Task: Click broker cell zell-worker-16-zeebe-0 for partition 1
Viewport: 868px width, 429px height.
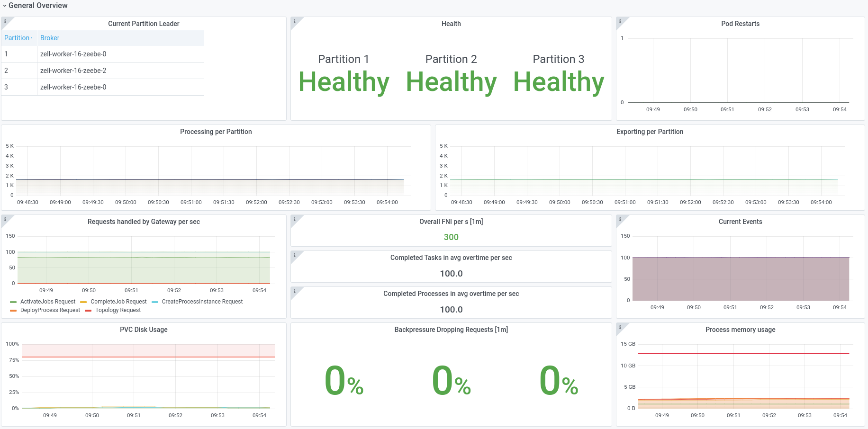Action: [121, 54]
